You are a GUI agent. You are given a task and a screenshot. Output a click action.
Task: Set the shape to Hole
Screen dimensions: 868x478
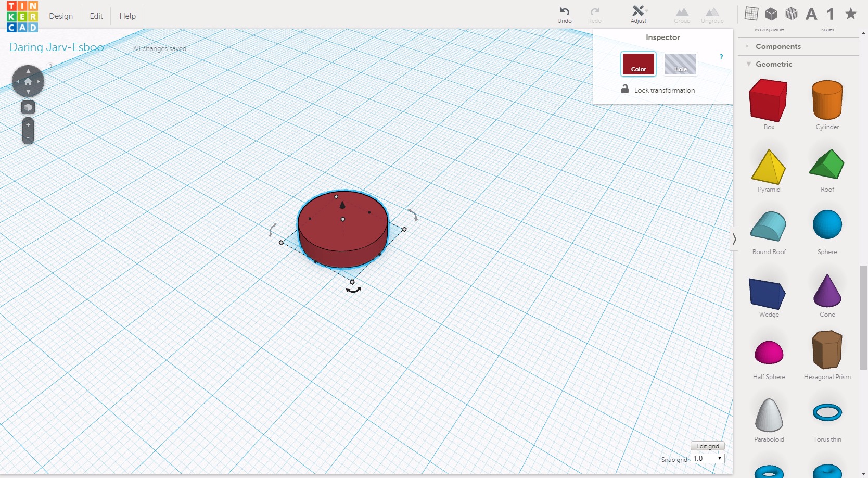(681, 64)
